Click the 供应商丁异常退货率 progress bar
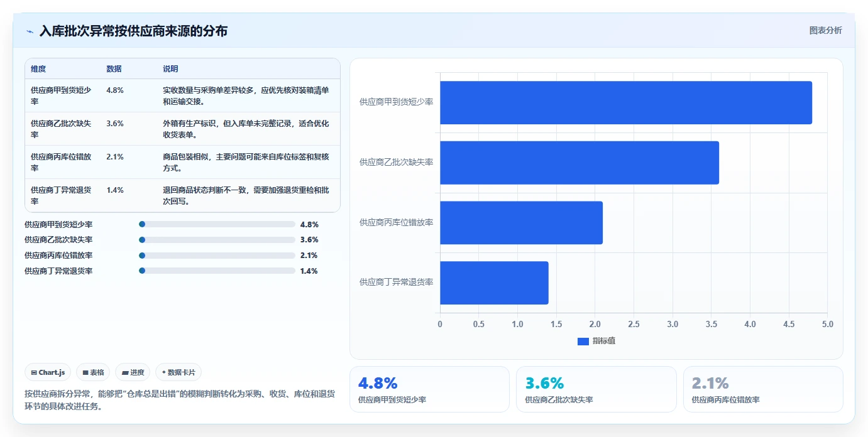868x437 pixels. pos(217,271)
